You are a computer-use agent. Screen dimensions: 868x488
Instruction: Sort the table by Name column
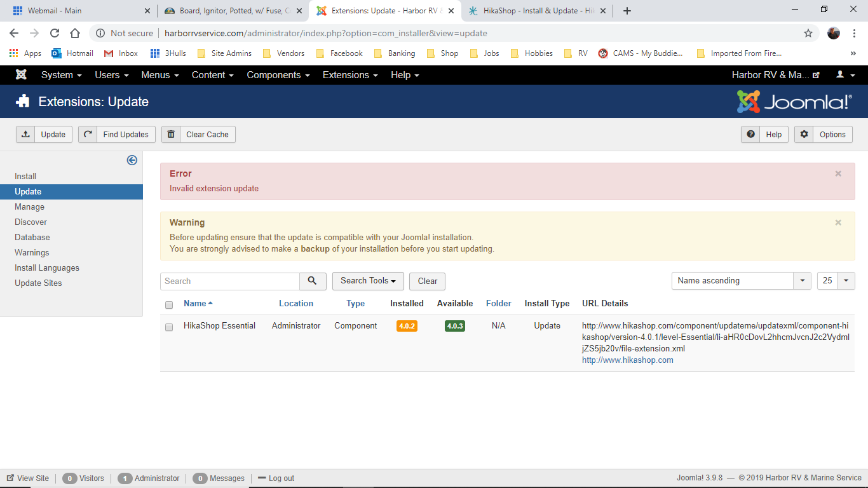click(x=198, y=303)
